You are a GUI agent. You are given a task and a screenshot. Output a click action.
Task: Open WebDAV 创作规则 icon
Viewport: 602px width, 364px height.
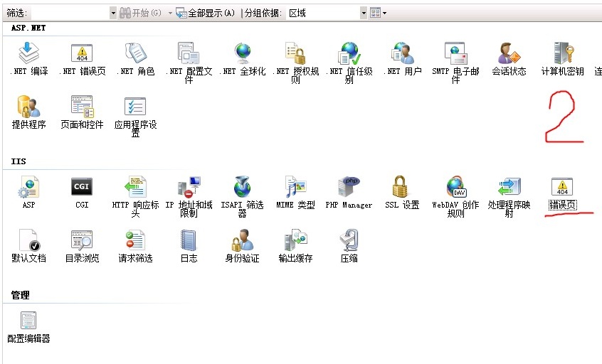click(455, 188)
